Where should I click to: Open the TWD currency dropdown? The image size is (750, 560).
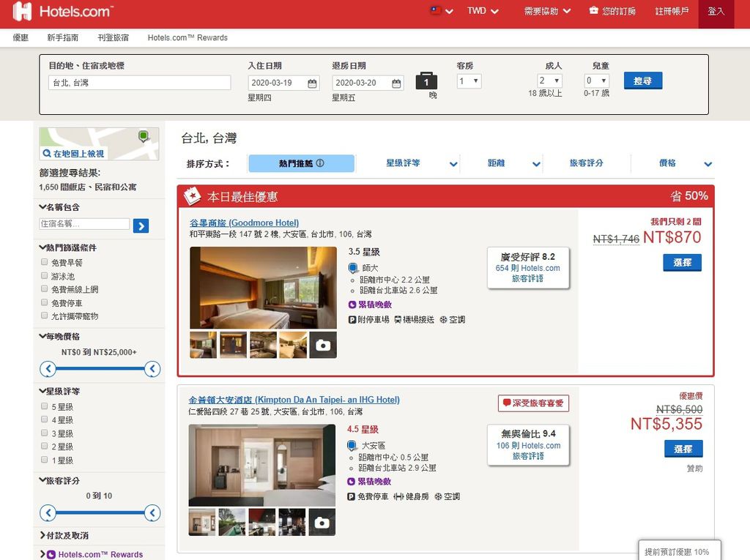tap(483, 11)
